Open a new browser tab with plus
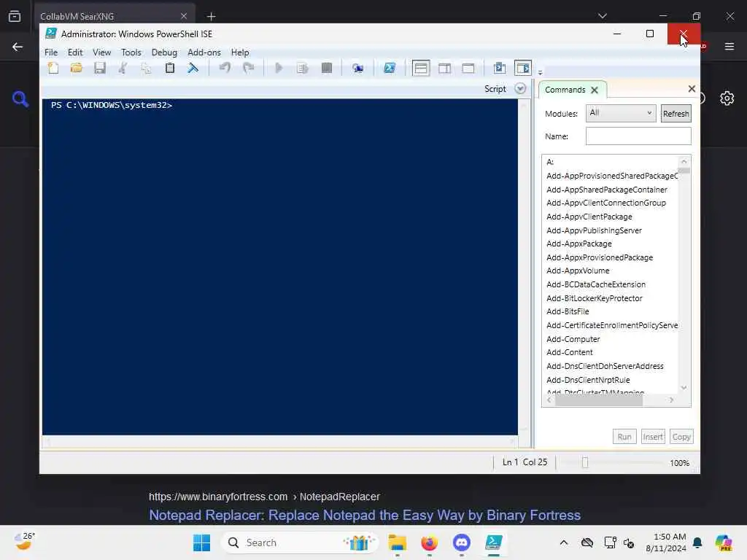 point(211,17)
